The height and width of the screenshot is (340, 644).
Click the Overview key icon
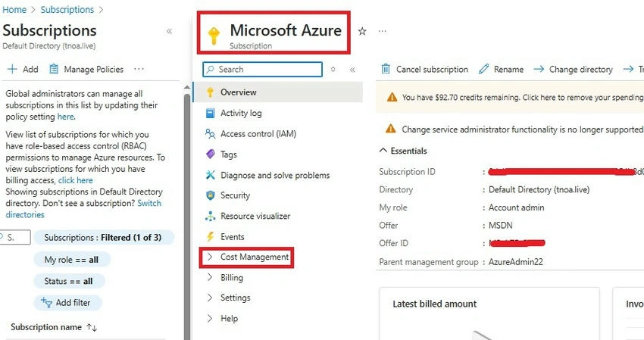coord(210,92)
